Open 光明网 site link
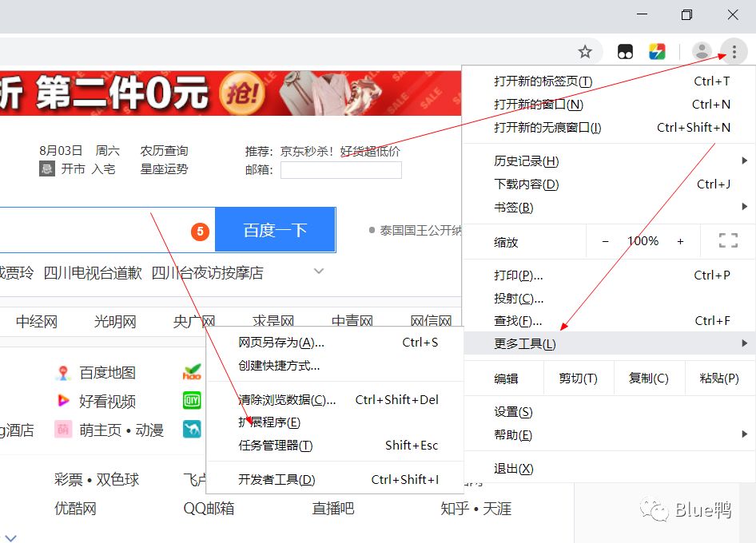This screenshot has height=543, width=756. click(115, 321)
